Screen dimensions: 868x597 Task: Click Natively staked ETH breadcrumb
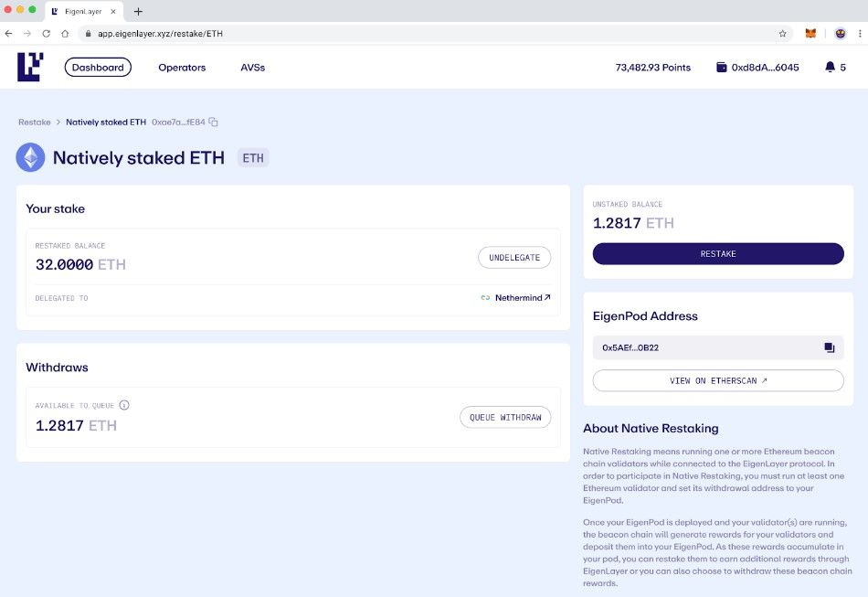point(106,122)
